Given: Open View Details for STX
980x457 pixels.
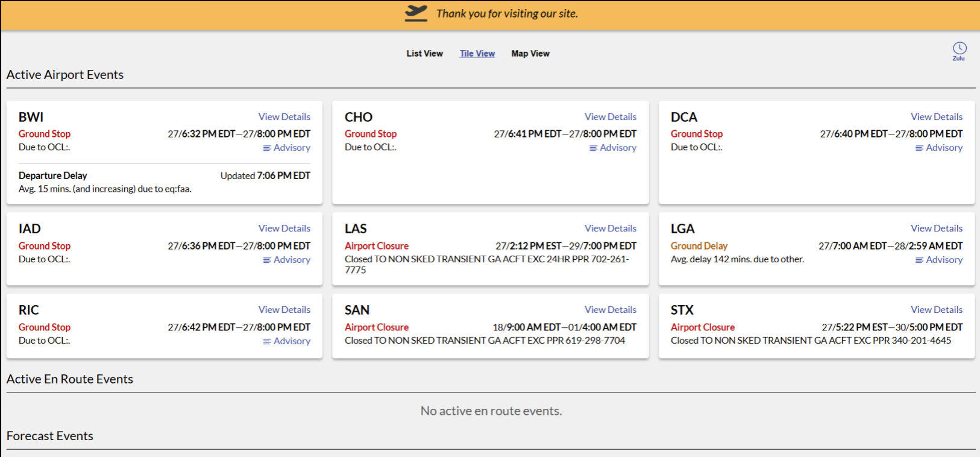Looking at the screenshot, I should point(937,310).
